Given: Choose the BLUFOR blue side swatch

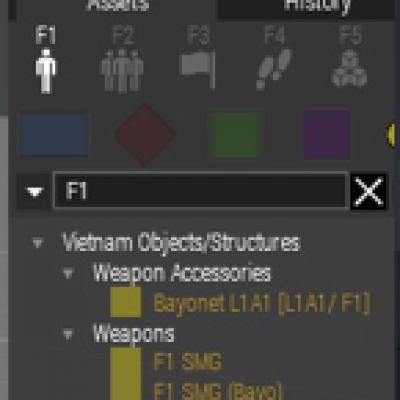Looking at the screenshot, I should 54,134.
